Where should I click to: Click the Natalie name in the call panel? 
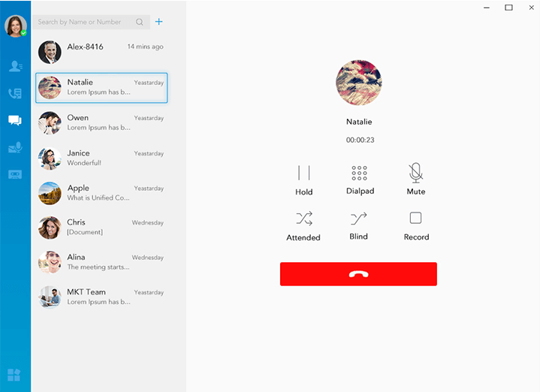coord(359,122)
